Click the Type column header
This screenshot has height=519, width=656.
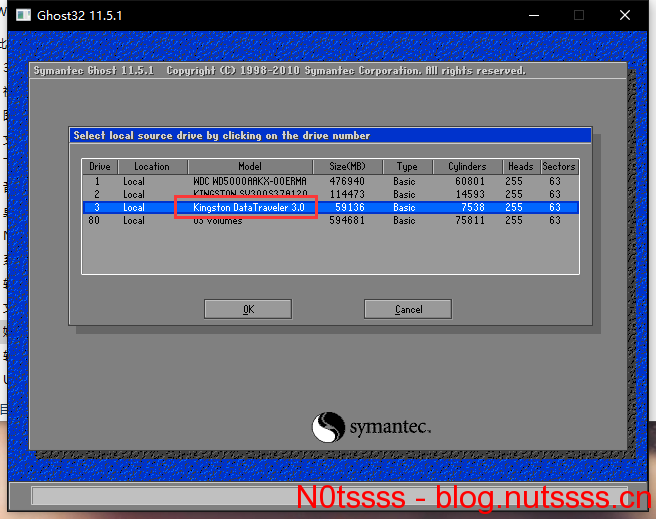pos(407,166)
